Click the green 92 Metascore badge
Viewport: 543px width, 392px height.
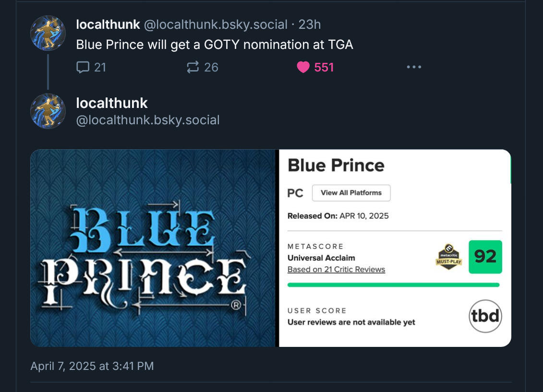[x=485, y=257]
